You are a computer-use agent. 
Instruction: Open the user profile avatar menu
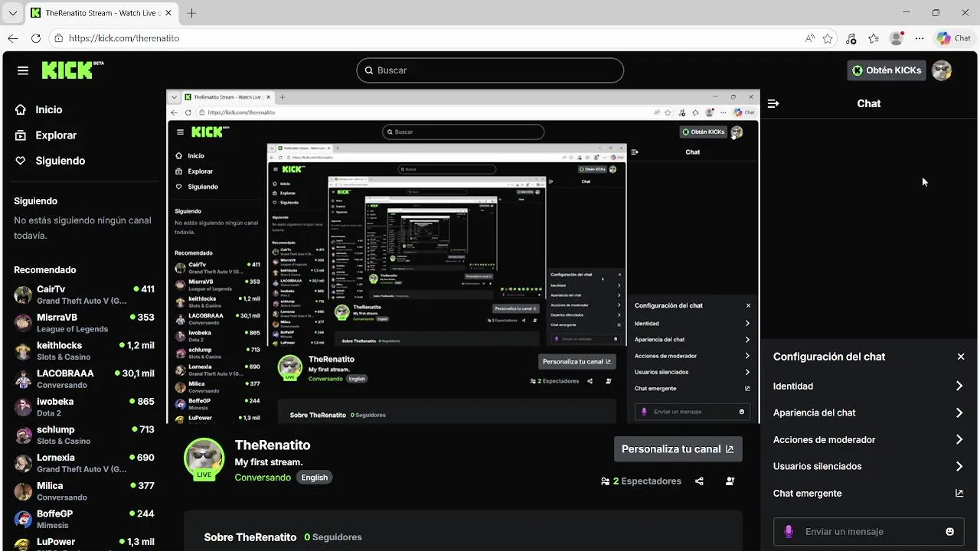pos(942,70)
